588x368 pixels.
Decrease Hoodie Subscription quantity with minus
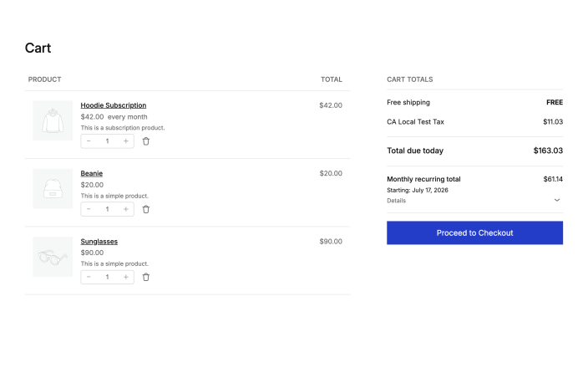click(89, 141)
